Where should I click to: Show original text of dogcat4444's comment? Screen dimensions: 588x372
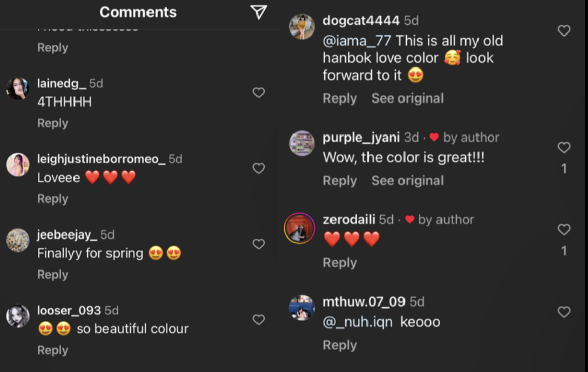(x=407, y=98)
